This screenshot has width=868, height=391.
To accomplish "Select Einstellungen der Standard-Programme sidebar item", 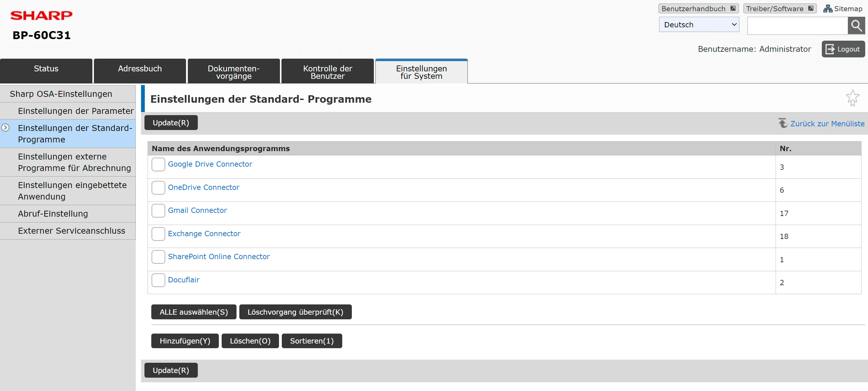I will pyautogui.click(x=75, y=134).
